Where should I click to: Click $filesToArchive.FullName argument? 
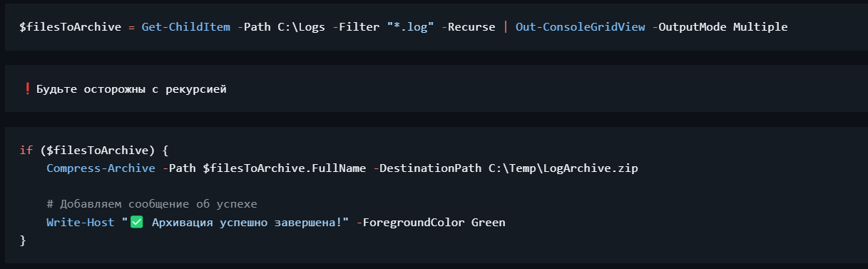[x=285, y=169]
